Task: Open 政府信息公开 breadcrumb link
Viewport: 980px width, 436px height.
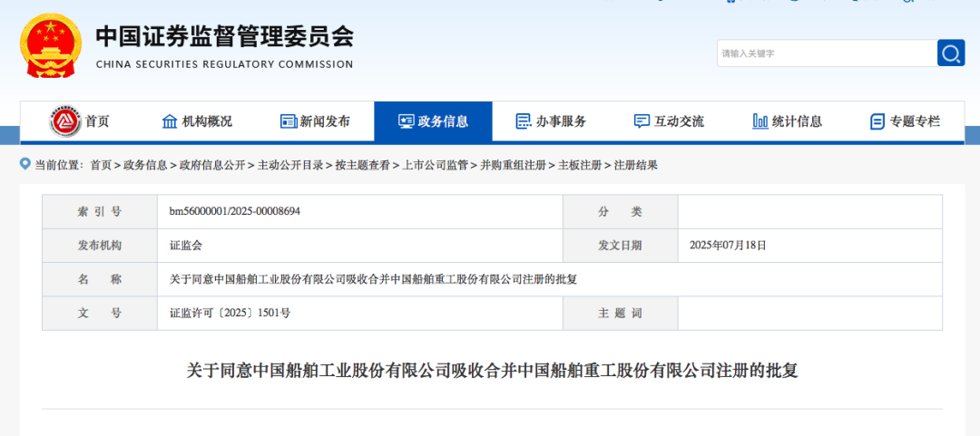Action: (211, 165)
